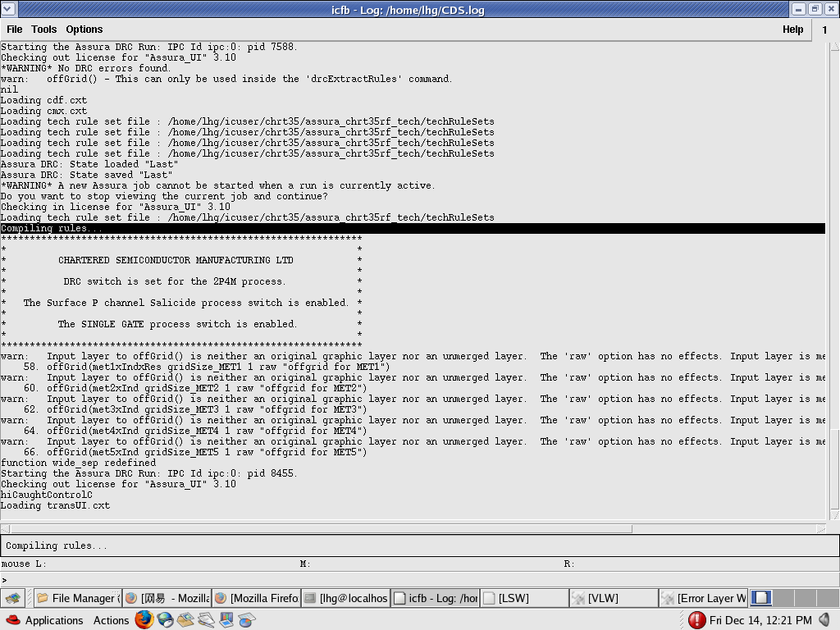This screenshot has width=840, height=630.
Task: Launch the word processor icon in panel
Action: pos(206,620)
